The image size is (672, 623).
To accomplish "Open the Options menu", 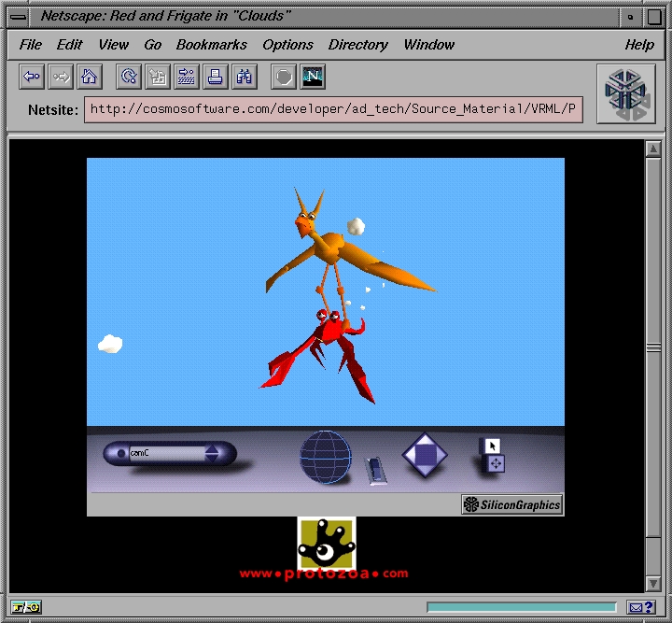I will [287, 45].
